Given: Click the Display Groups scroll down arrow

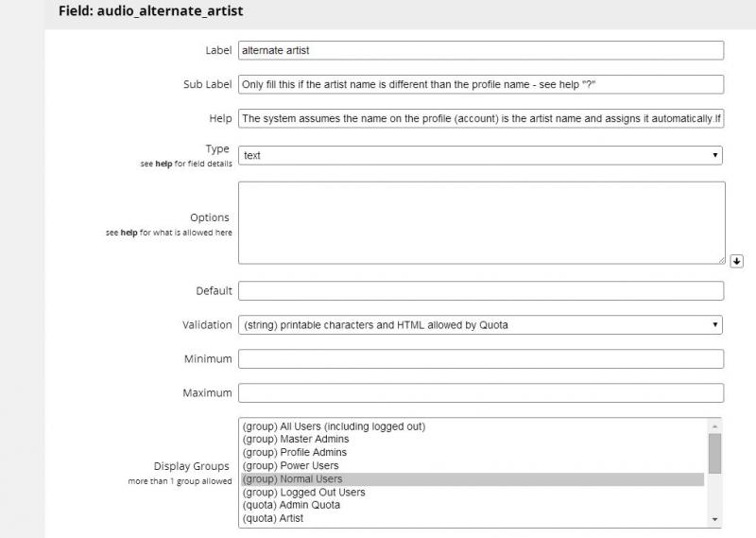Looking at the screenshot, I should click(715, 519).
